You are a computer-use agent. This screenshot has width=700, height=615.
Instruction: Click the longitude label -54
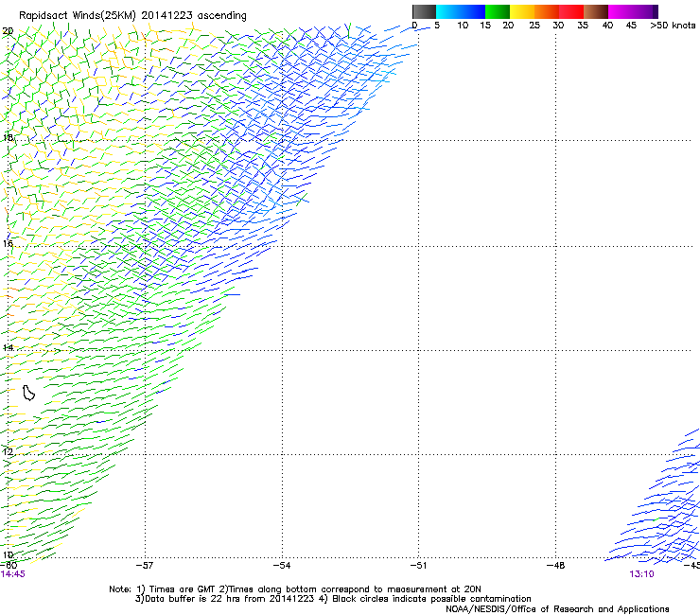point(282,566)
